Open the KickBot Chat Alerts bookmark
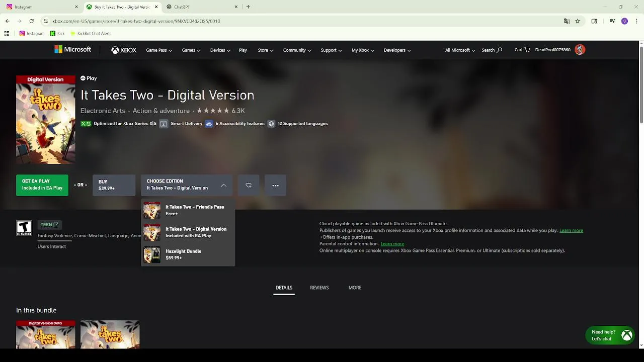This screenshot has height=362, width=644. point(91,34)
